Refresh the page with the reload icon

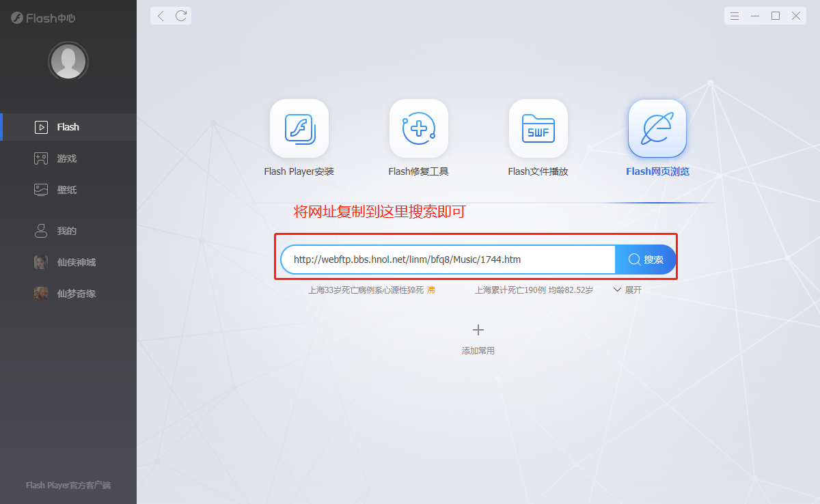pyautogui.click(x=181, y=16)
